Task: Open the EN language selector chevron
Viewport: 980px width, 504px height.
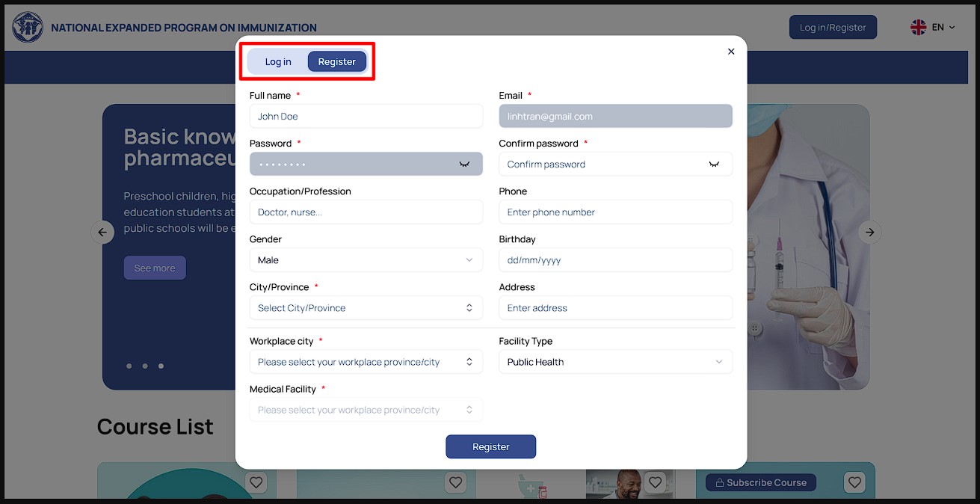Action: pyautogui.click(x=952, y=28)
